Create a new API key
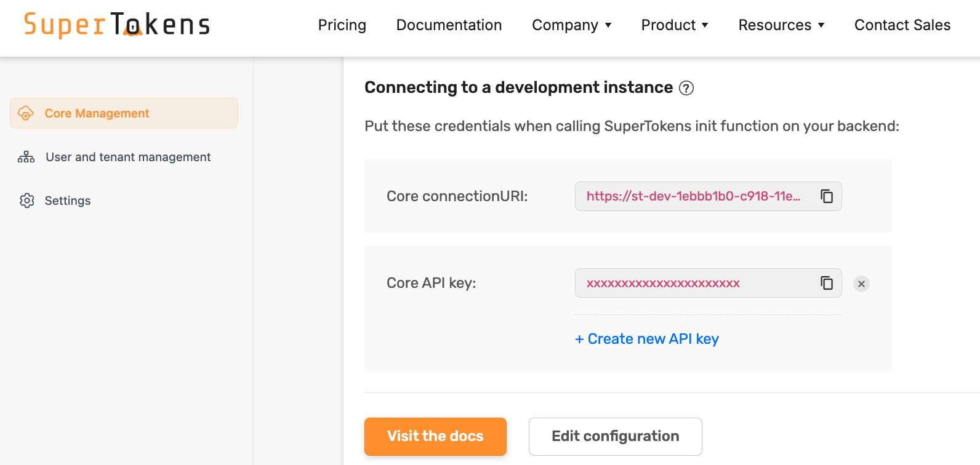This screenshot has width=980, height=465. pos(646,339)
